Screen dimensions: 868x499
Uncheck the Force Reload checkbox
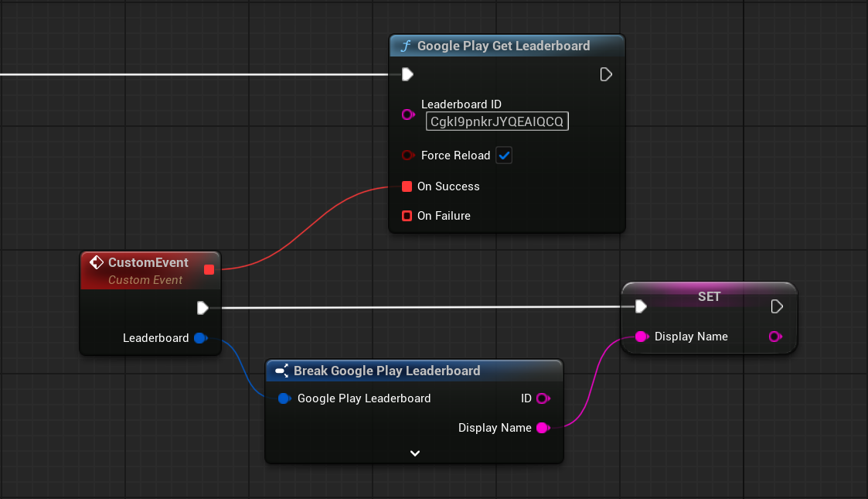[504, 156]
